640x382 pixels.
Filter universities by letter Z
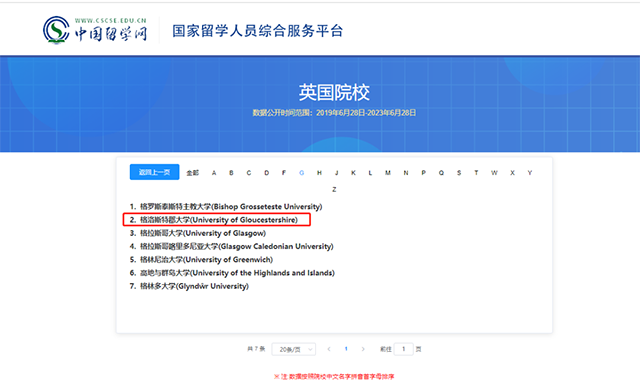(334, 189)
